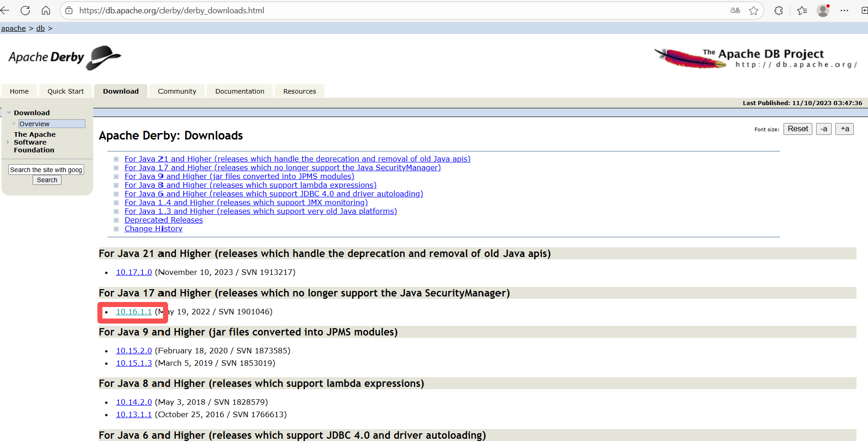Open the Download tab
868x447 pixels.
pos(121,91)
